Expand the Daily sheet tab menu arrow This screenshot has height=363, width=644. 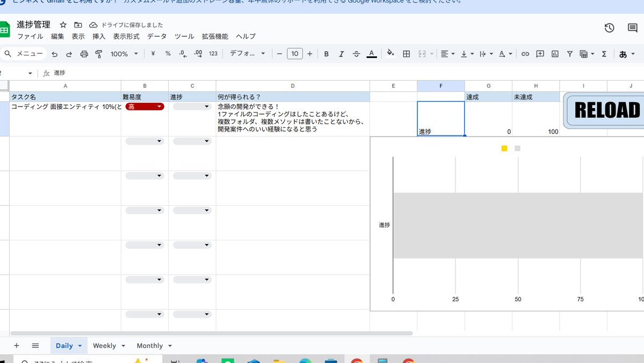click(x=80, y=346)
